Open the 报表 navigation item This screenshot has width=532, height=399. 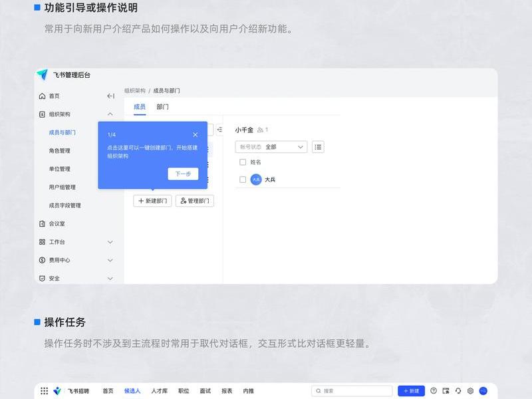pyautogui.click(x=227, y=391)
